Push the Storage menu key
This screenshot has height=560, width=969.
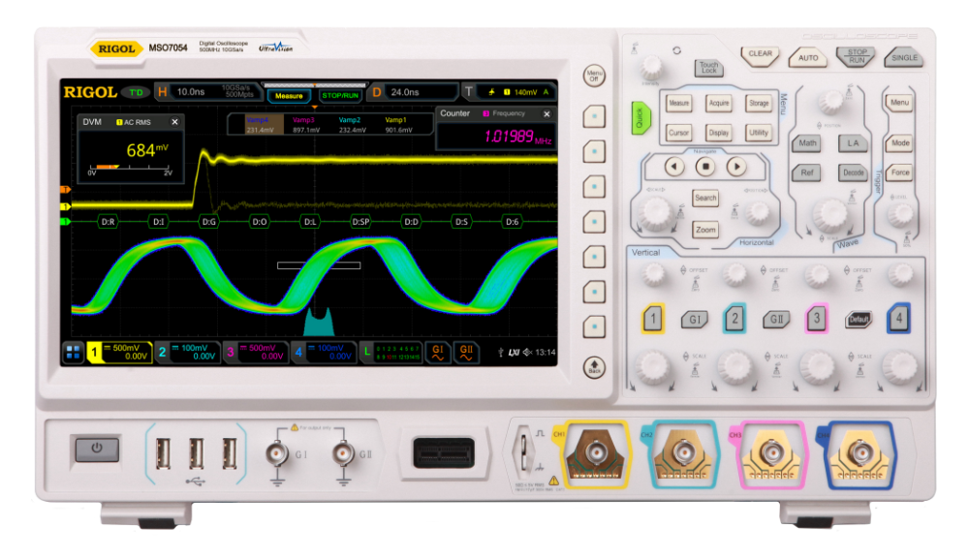click(x=759, y=104)
